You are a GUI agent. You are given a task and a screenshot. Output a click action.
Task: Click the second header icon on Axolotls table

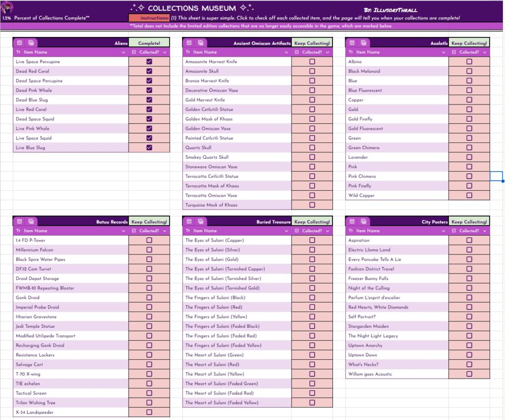[x=363, y=43]
